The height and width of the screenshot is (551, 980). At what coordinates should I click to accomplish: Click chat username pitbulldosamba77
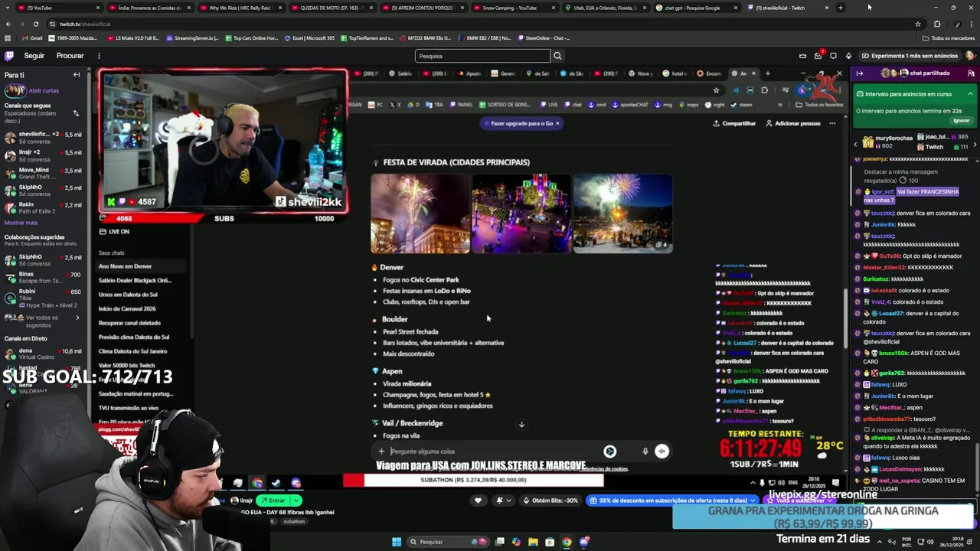[887, 419]
